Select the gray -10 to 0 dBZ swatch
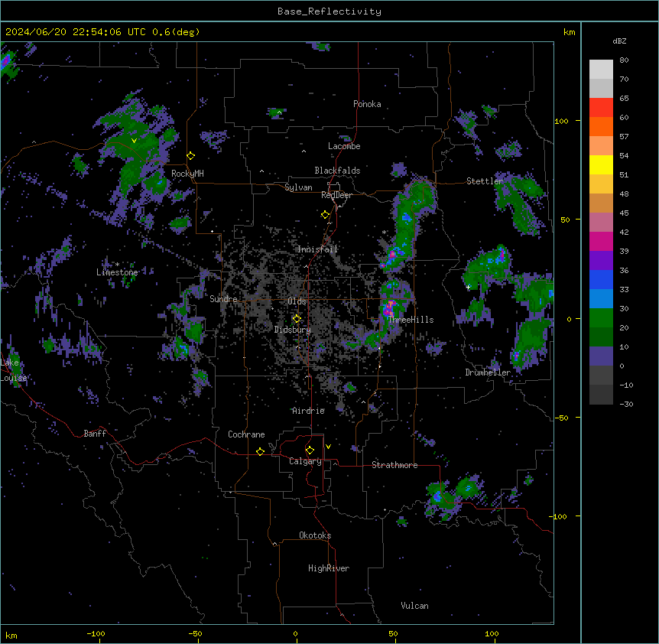 coord(601,376)
